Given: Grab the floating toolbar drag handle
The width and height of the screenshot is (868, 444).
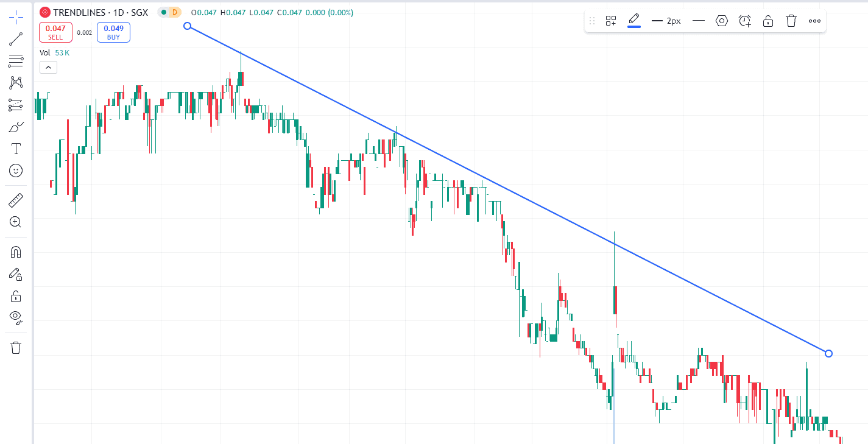Looking at the screenshot, I should point(591,21).
